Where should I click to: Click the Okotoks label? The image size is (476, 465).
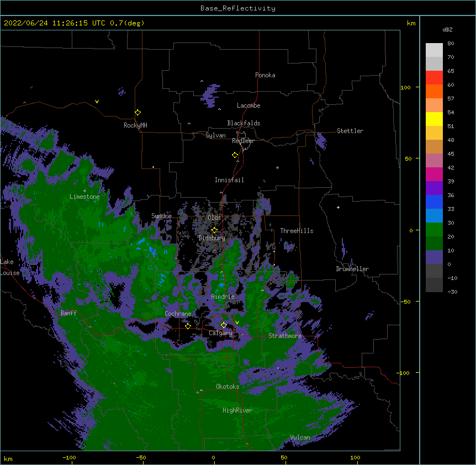click(228, 387)
